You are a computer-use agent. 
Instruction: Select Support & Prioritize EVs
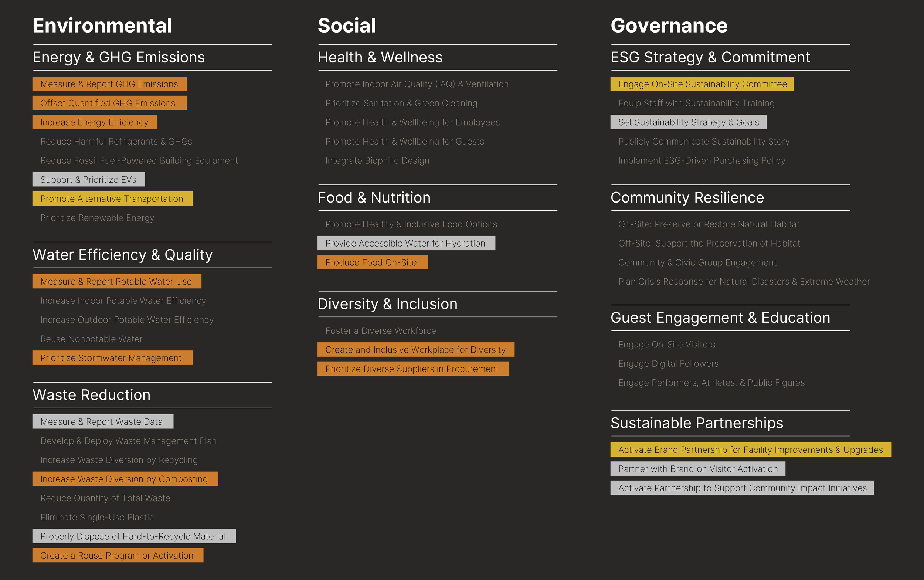coord(88,179)
